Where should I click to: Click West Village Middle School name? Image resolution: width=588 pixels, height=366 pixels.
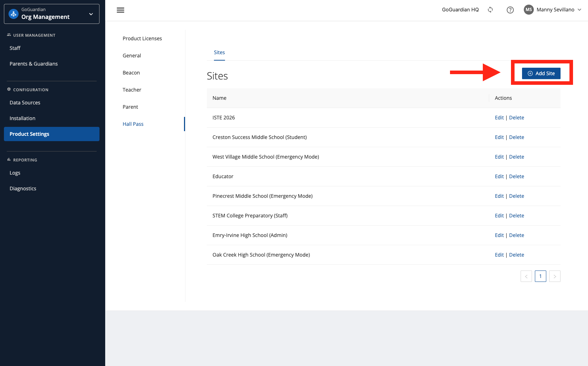(x=266, y=157)
